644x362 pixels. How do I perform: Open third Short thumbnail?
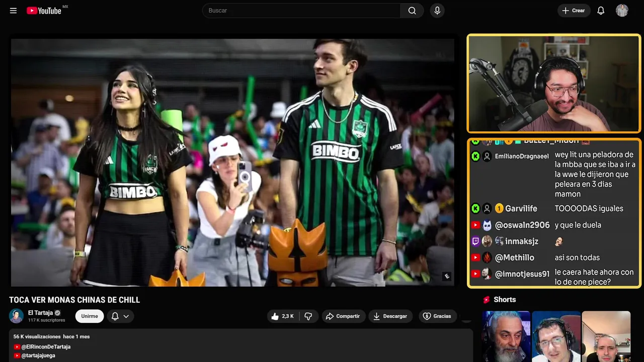coord(606,336)
